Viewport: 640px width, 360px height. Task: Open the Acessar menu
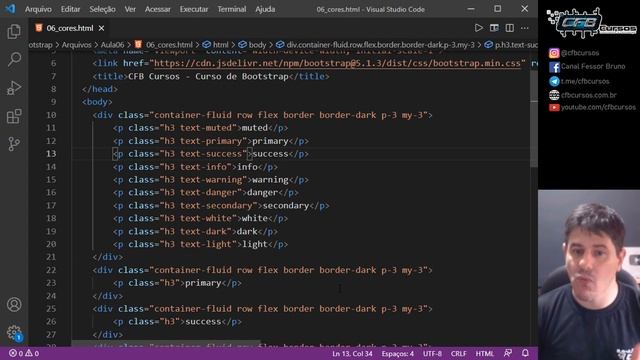point(158,9)
